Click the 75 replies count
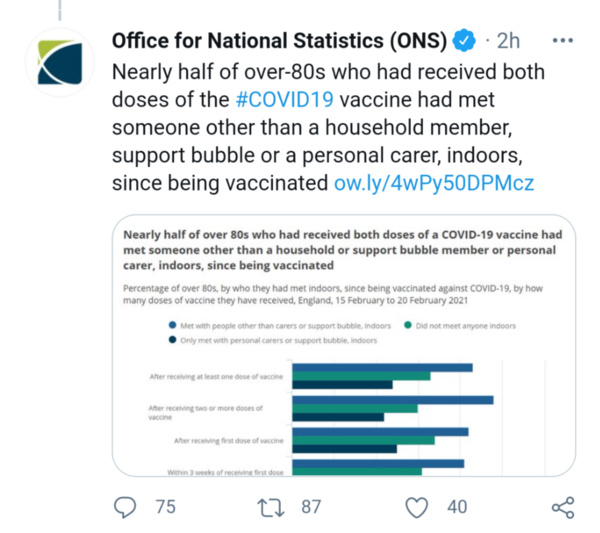 coord(165,507)
